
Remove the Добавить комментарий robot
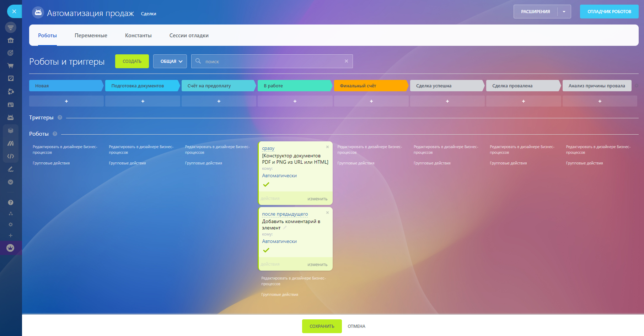point(328,212)
